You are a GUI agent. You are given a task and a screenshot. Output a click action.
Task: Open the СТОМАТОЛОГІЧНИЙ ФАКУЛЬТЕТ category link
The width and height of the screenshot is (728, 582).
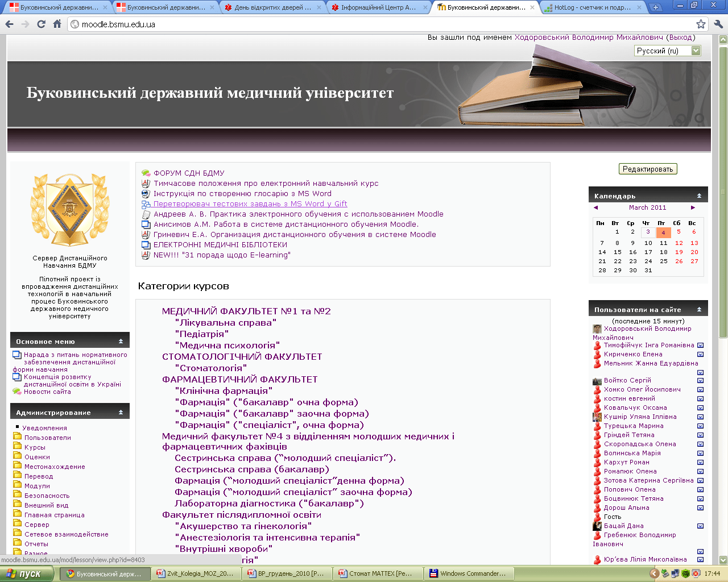coord(242,357)
